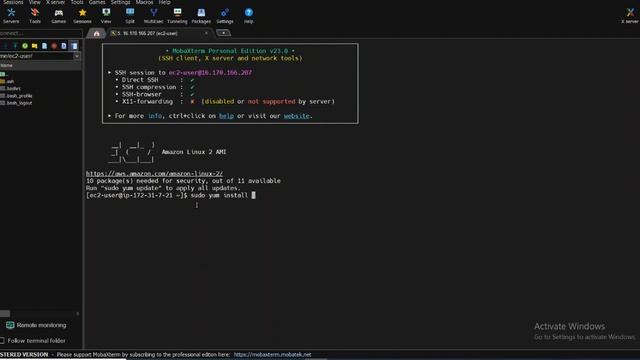
Task: Click the remote path field showing /home/ec2-user/
Action: pyautogui.click(x=37, y=56)
